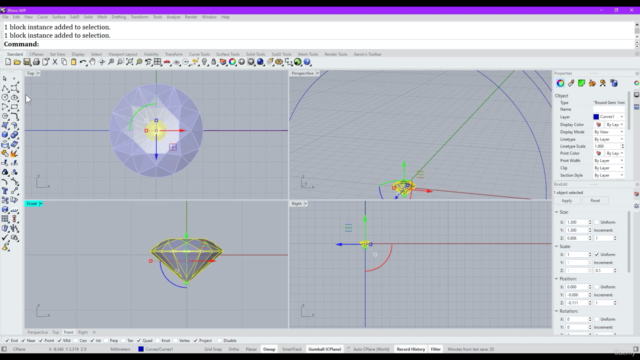Viewport: 640px width, 360px height.
Task: Click the Paste clipboard icon
Action: [73, 62]
